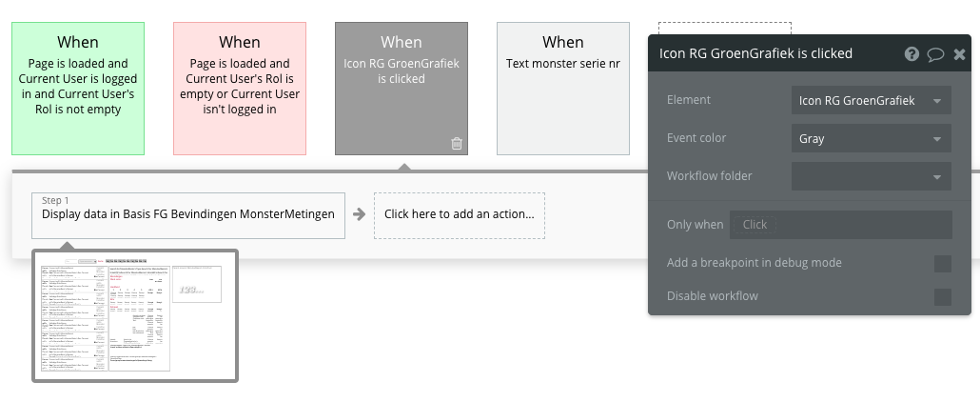Click the property panel title bar
The image size is (980, 402).
point(771,54)
